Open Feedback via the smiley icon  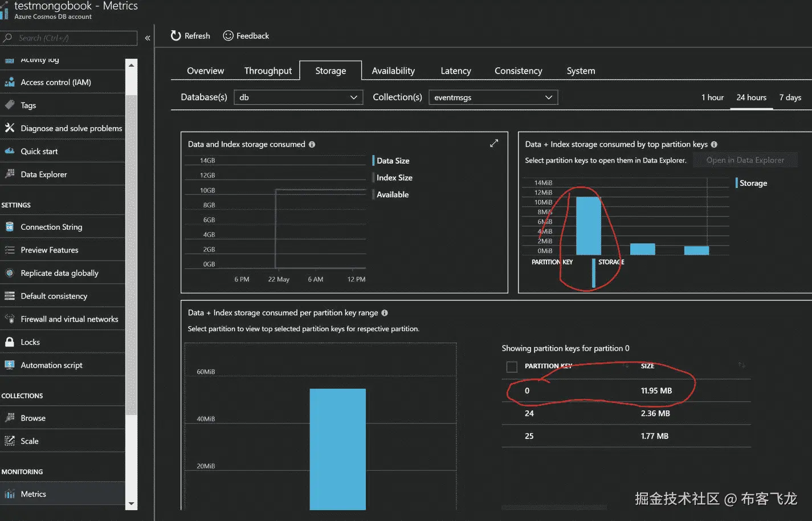[228, 35]
